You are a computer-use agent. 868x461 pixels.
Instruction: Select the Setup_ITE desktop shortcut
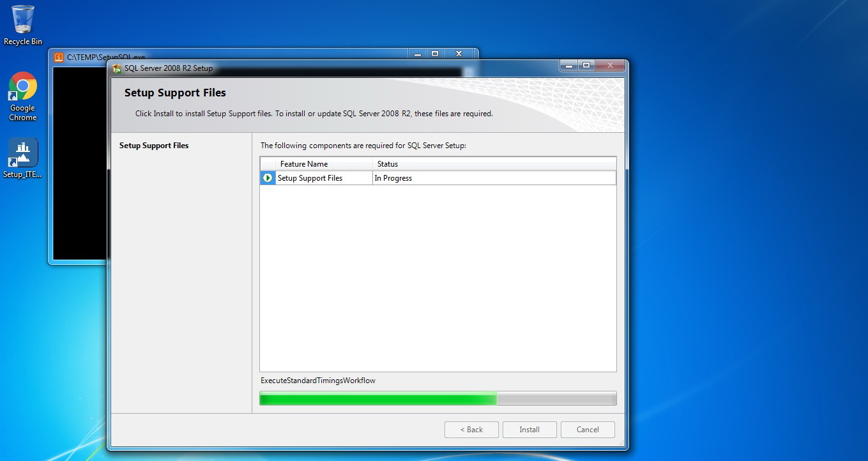(x=23, y=158)
